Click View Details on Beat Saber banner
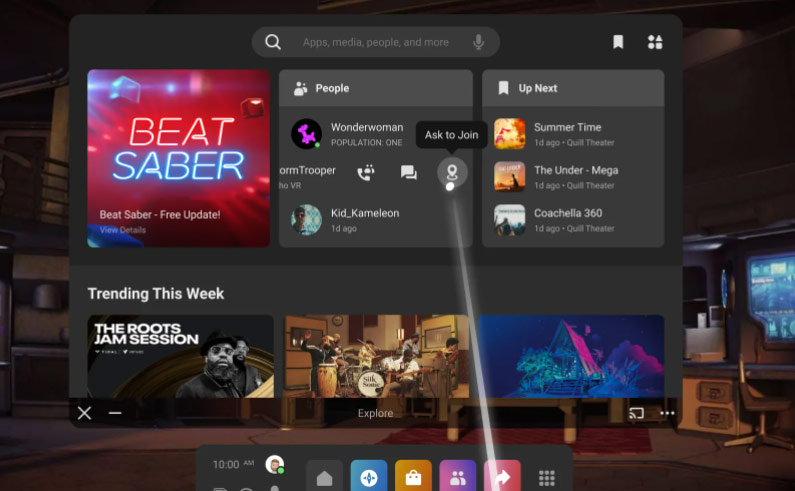The image size is (795, 491). [x=122, y=230]
